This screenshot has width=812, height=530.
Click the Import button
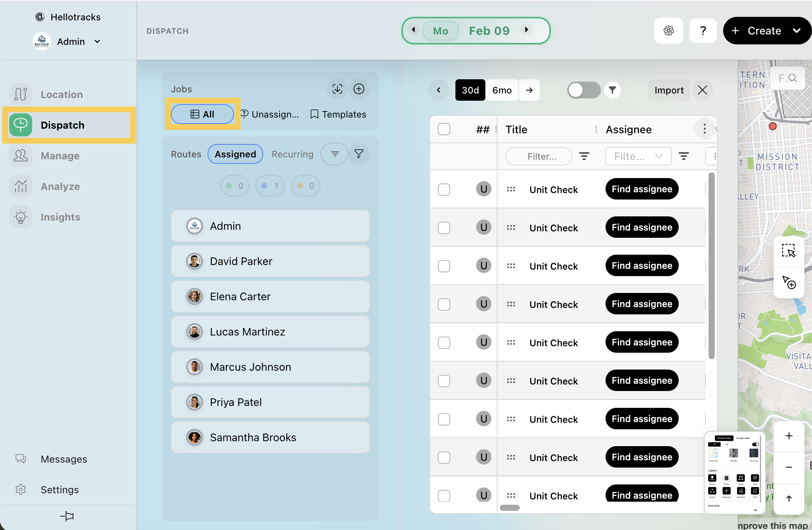pyautogui.click(x=669, y=90)
